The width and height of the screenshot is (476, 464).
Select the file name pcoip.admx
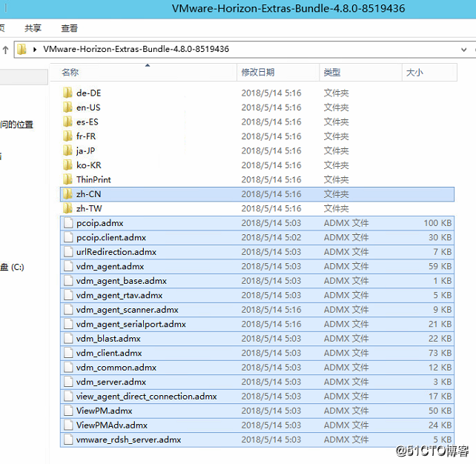coord(100,223)
